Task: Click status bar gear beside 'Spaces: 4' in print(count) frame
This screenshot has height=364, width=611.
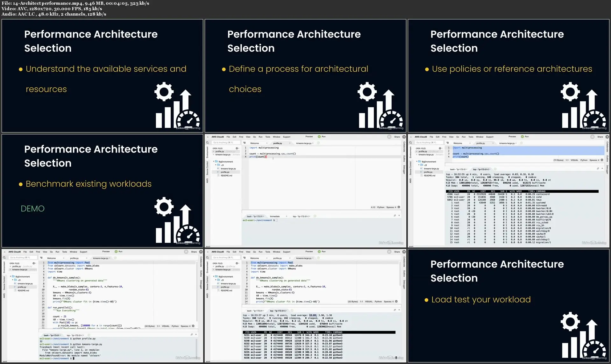Action: [x=399, y=207]
